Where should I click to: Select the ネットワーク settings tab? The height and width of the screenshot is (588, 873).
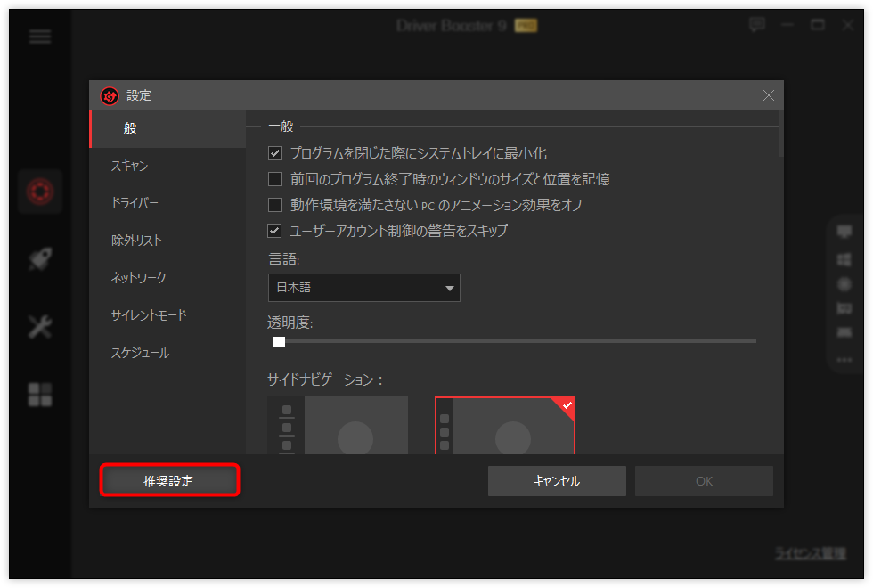click(x=167, y=278)
